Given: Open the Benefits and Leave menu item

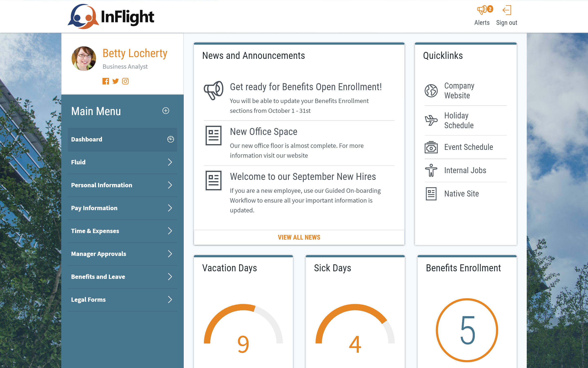Looking at the screenshot, I should pos(122,277).
